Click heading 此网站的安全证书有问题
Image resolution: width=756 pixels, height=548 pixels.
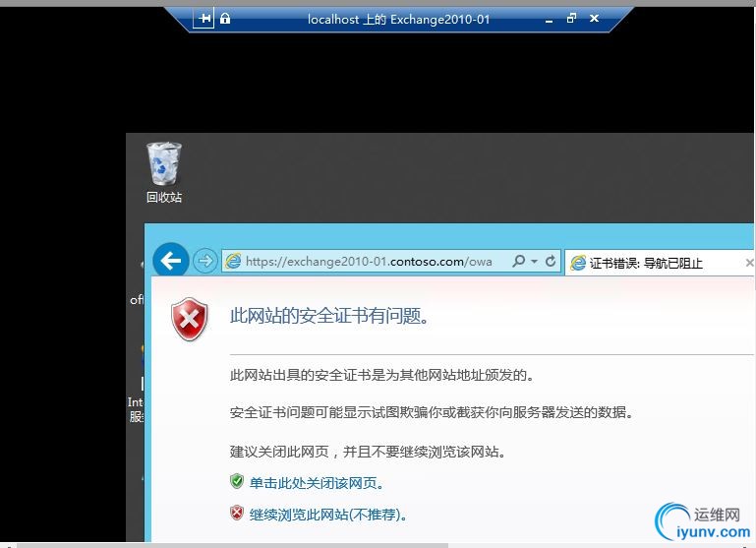coord(329,316)
